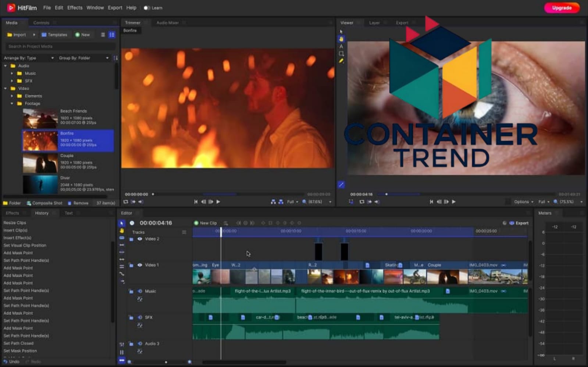Viewport: 588px width, 367px height.
Task: Open the Window menu
Action: 95,8
